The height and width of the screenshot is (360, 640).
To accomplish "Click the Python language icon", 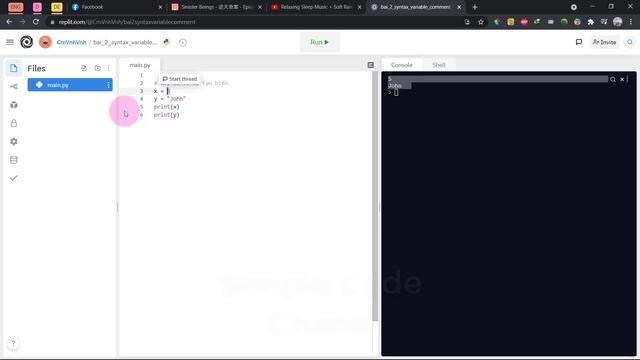I will point(167,42).
